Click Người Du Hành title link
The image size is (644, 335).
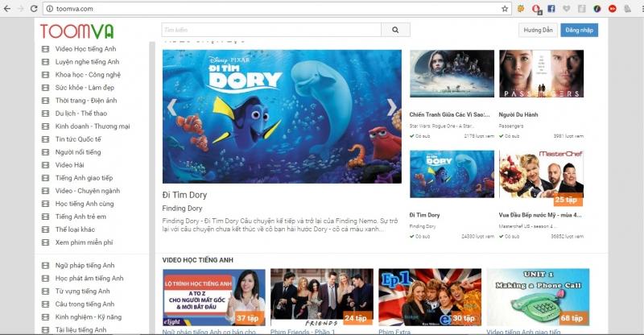pyautogui.click(x=518, y=114)
